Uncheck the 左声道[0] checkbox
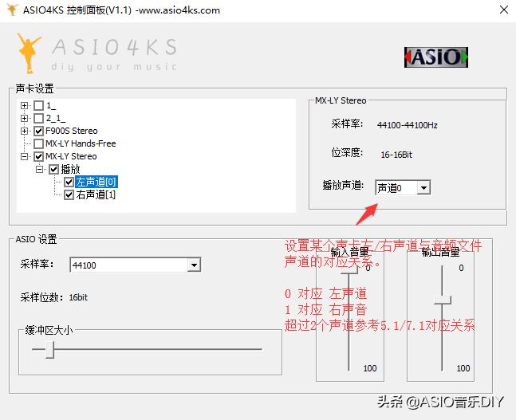The height and width of the screenshot is (420, 516). [69, 182]
